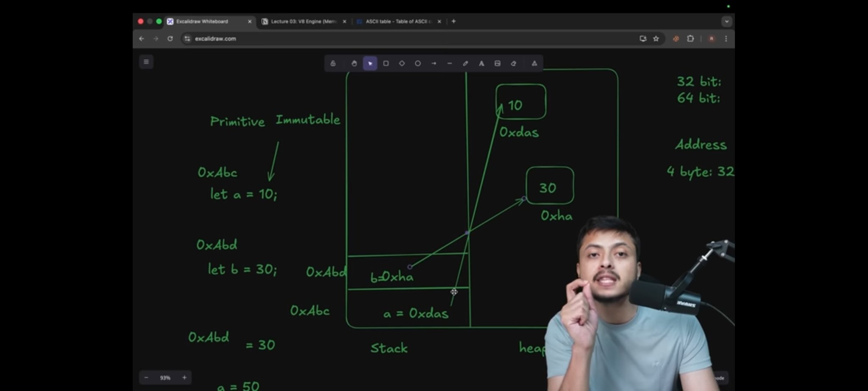Select the Selection arrow tool
This screenshot has width=868, height=391.
370,64
